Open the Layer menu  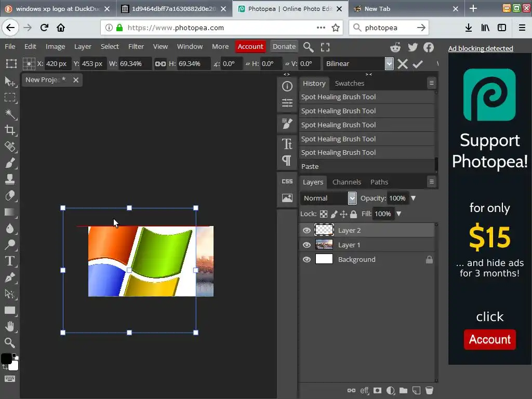[83, 46]
